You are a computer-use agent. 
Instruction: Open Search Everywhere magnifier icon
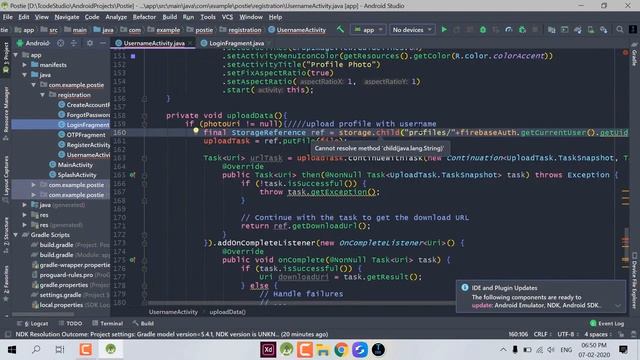click(x=620, y=29)
